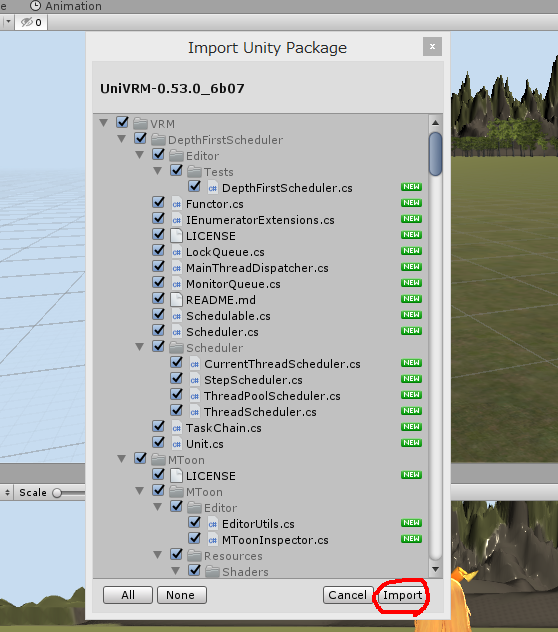Screen dimensions: 558x632
Task: Collapse the Editor folder under DepthFirstScheduler
Action: tap(140, 155)
